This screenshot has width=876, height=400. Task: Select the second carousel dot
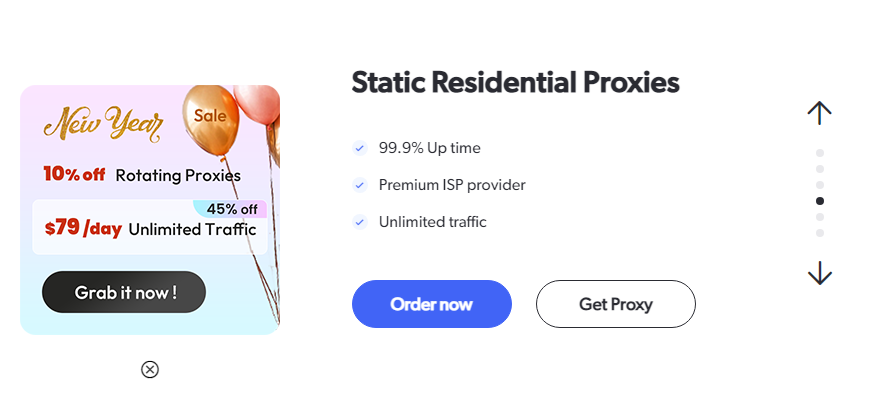[x=820, y=169]
